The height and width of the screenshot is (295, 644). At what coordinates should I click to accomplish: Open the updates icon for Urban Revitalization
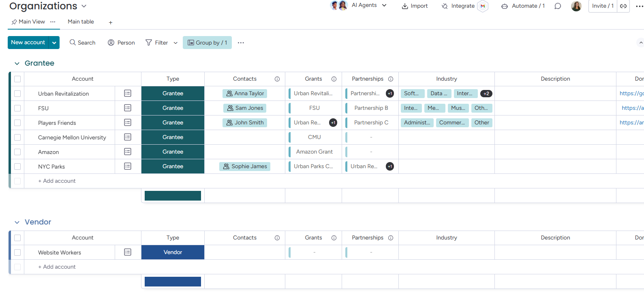(x=128, y=94)
